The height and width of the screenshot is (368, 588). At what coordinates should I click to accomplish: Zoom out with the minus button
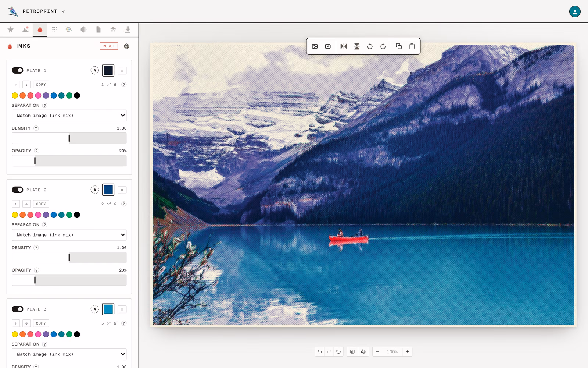[377, 352]
